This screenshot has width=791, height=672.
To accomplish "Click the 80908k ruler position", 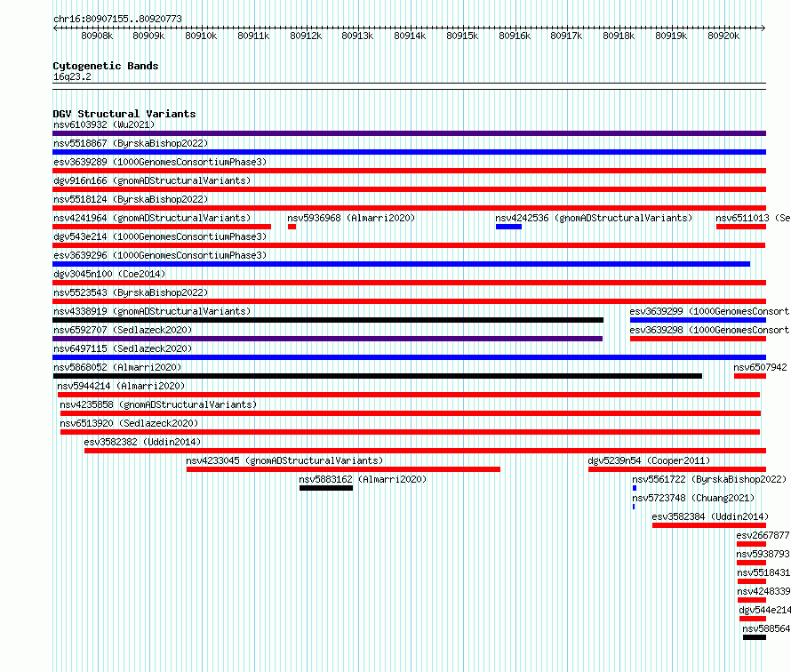I will tap(97, 36).
